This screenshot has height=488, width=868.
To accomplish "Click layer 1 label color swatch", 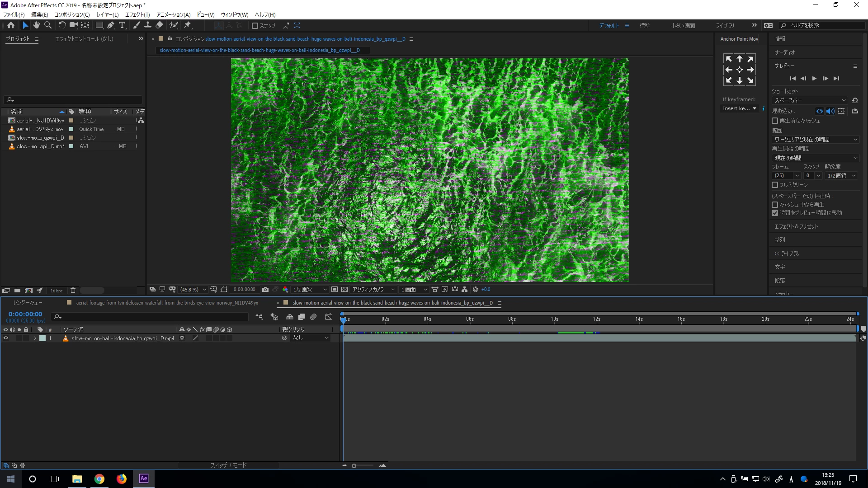I will click(42, 338).
